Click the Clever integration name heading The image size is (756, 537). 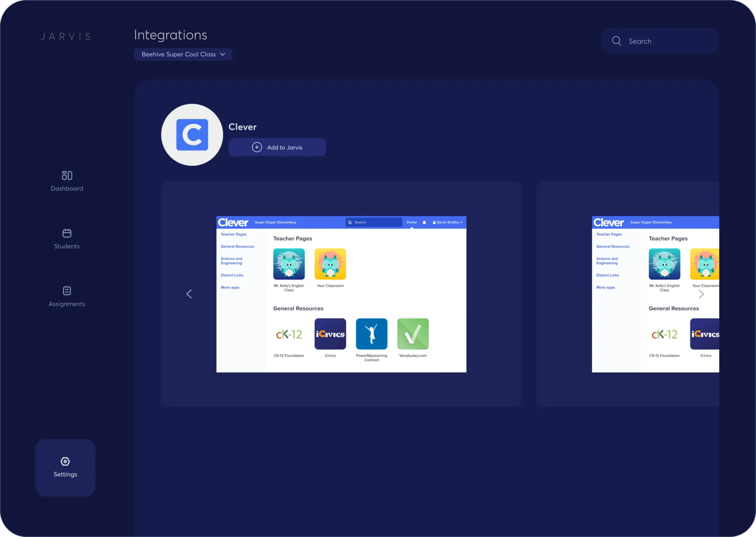(x=243, y=127)
